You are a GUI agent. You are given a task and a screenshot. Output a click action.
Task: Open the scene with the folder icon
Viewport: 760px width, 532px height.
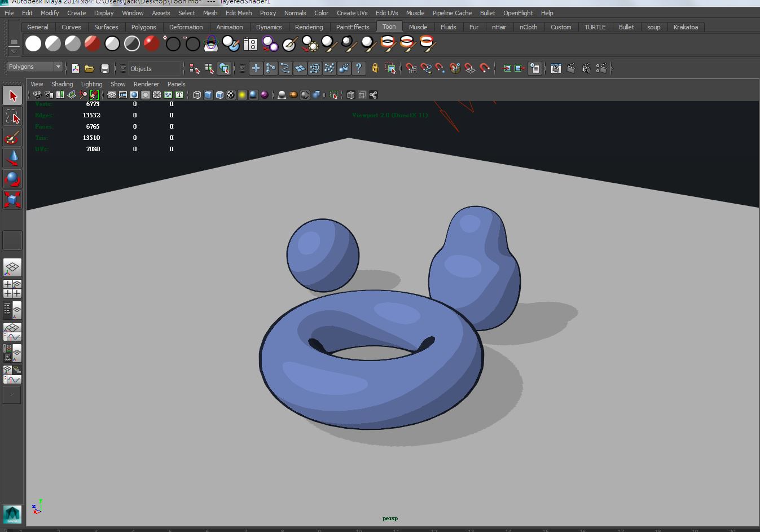(x=89, y=69)
